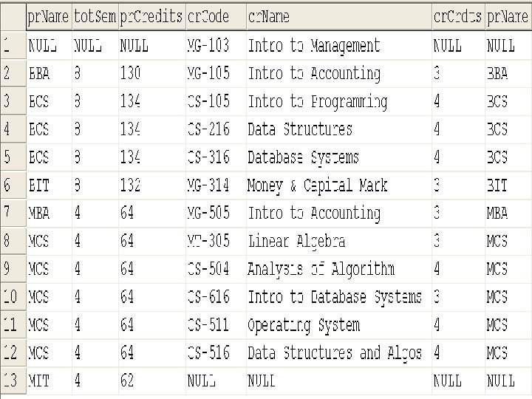This screenshot has height=399, width=532.
Task: Select the prCredits column header
Action: [x=152, y=16]
